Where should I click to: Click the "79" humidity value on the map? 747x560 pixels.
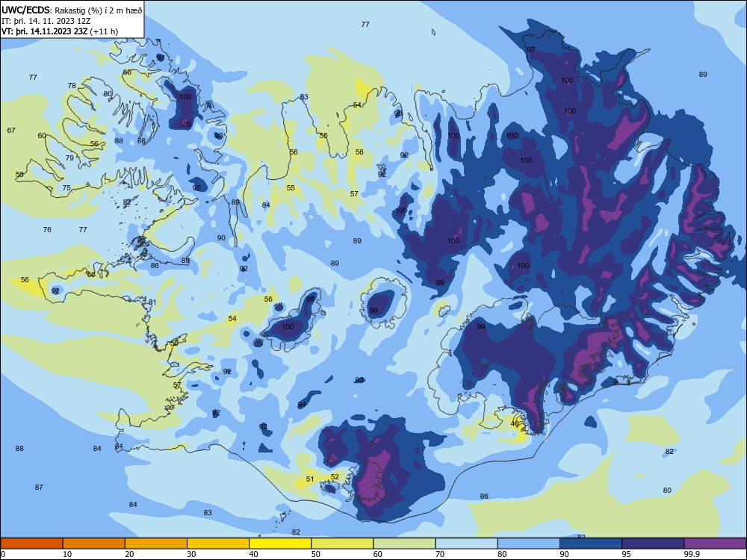[x=69, y=158]
